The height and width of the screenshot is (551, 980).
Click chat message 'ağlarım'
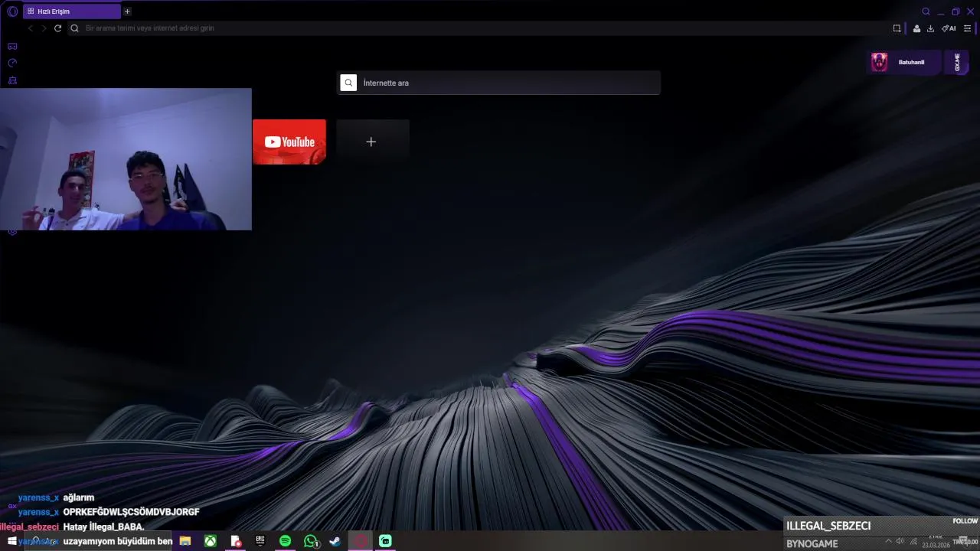pyautogui.click(x=79, y=497)
